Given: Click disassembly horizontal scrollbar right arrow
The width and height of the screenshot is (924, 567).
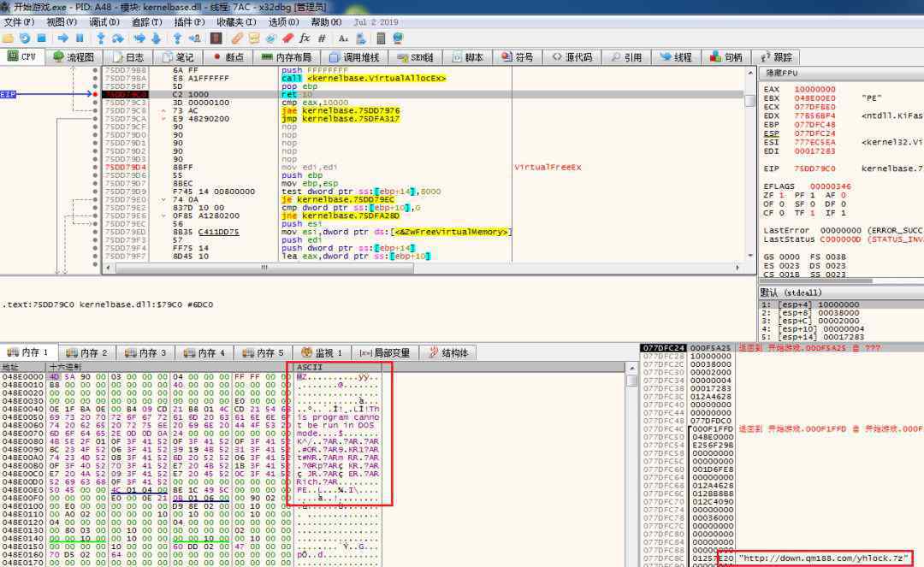Looking at the screenshot, I should tap(737, 268).
